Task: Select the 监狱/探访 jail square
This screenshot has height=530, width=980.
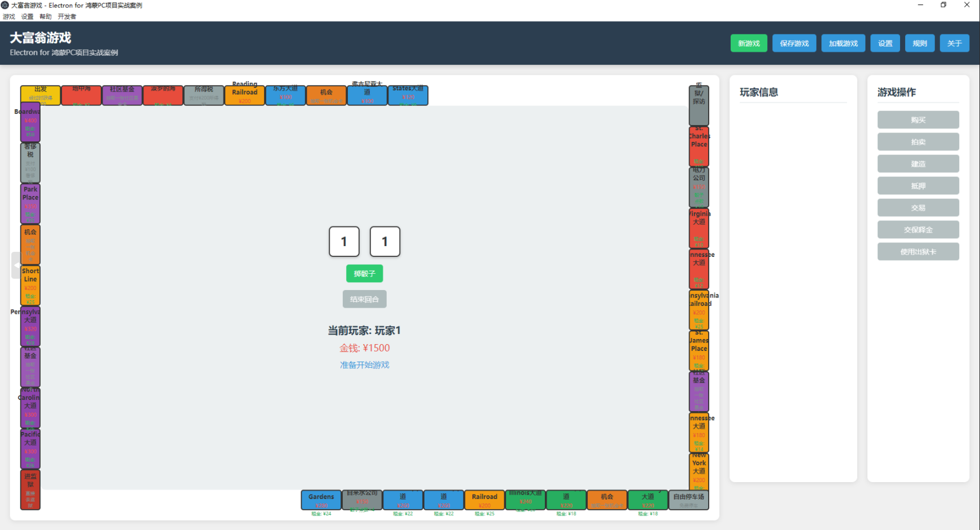Action: (x=699, y=105)
